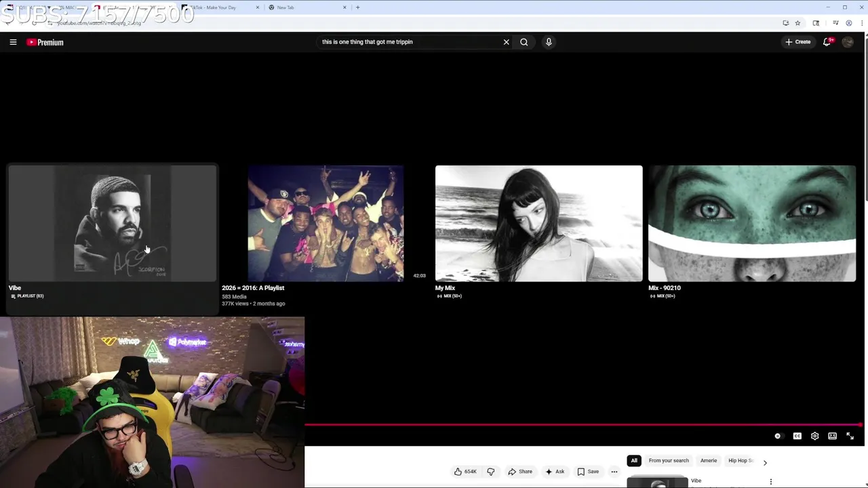
Task: Switch to theater mode
Action: tap(832, 436)
